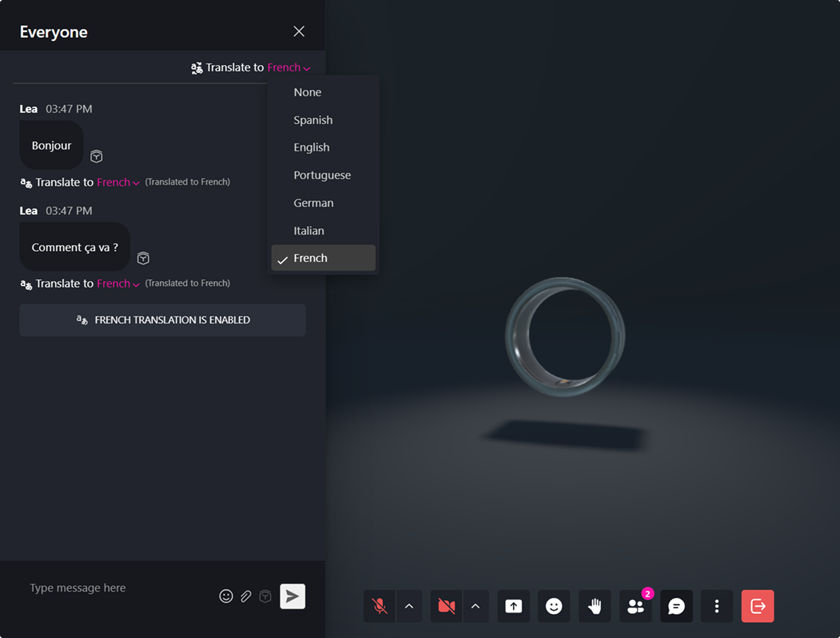Click the 3D cube icon beside Bonjour
The height and width of the screenshot is (638, 840).
(x=97, y=156)
